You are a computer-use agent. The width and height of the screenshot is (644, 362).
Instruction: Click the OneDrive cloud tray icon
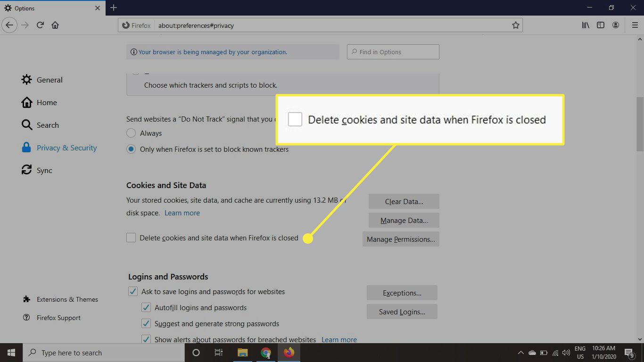pyautogui.click(x=532, y=353)
